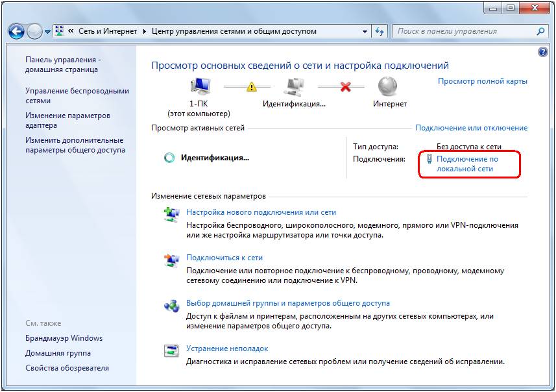Click the '1-ПК' computer name label
Viewport: 556px width, 392px height.
pos(199,104)
